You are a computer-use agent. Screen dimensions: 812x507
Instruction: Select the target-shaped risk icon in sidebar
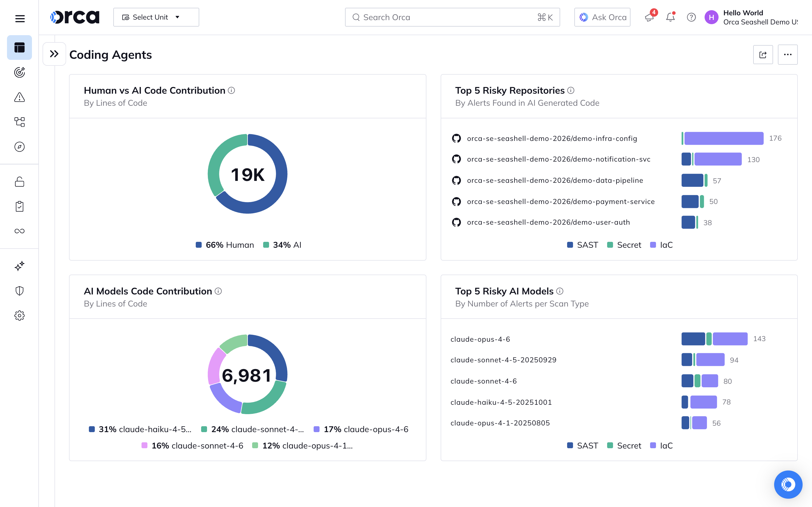19,72
